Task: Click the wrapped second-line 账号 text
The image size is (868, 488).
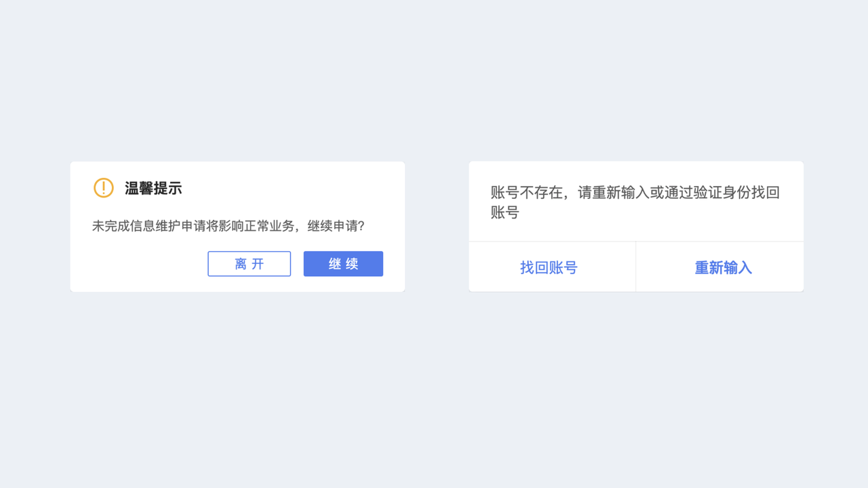Action: click(x=505, y=212)
